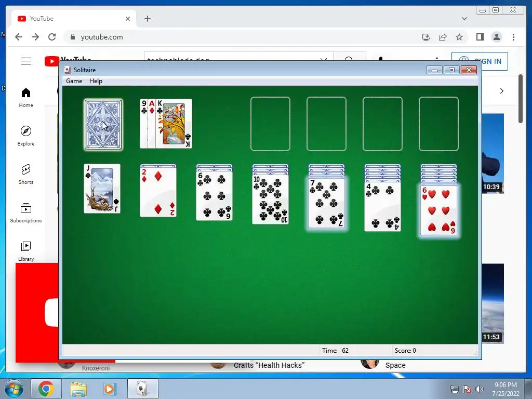Open Chrome tab search chevron

464,19
